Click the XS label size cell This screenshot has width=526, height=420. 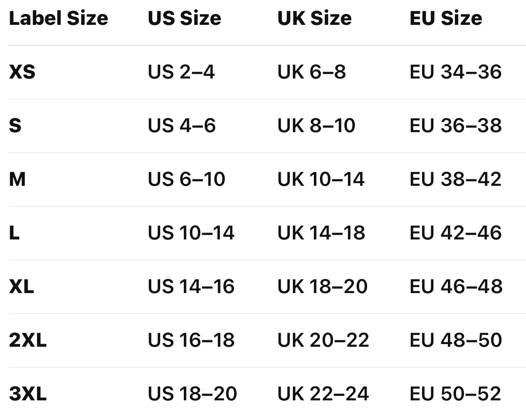22,72
